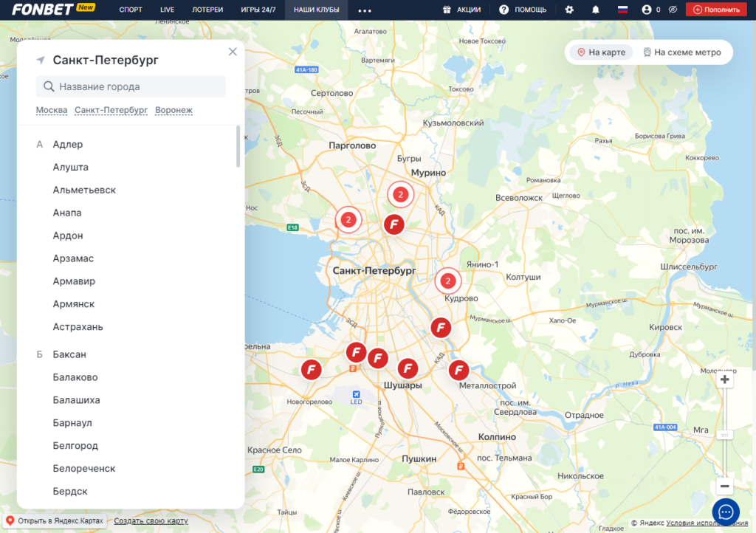This screenshot has height=533, width=756.
Task: Select Адлер from city list
Action: click(x=68, y=145)
